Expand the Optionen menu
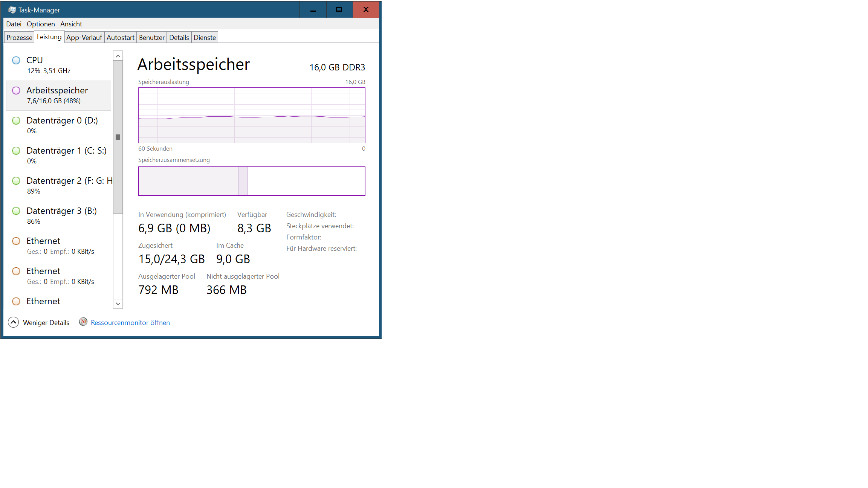The image size is (868, 488). point(40,24)
